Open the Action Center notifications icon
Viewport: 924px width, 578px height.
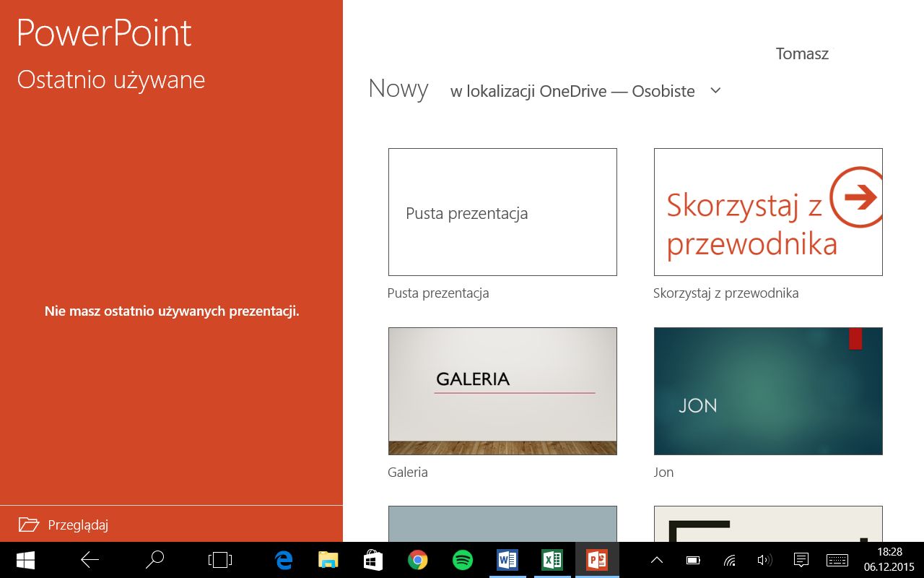tap(801, 560)
